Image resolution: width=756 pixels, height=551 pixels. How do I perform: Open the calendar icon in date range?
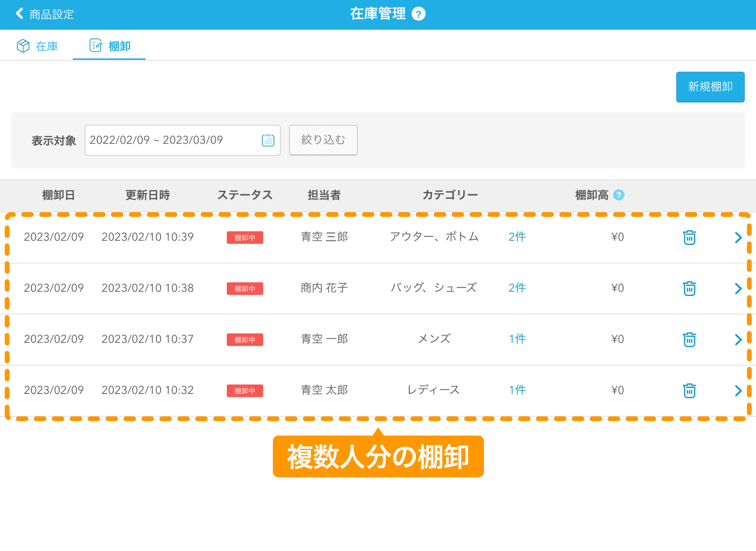268,140
